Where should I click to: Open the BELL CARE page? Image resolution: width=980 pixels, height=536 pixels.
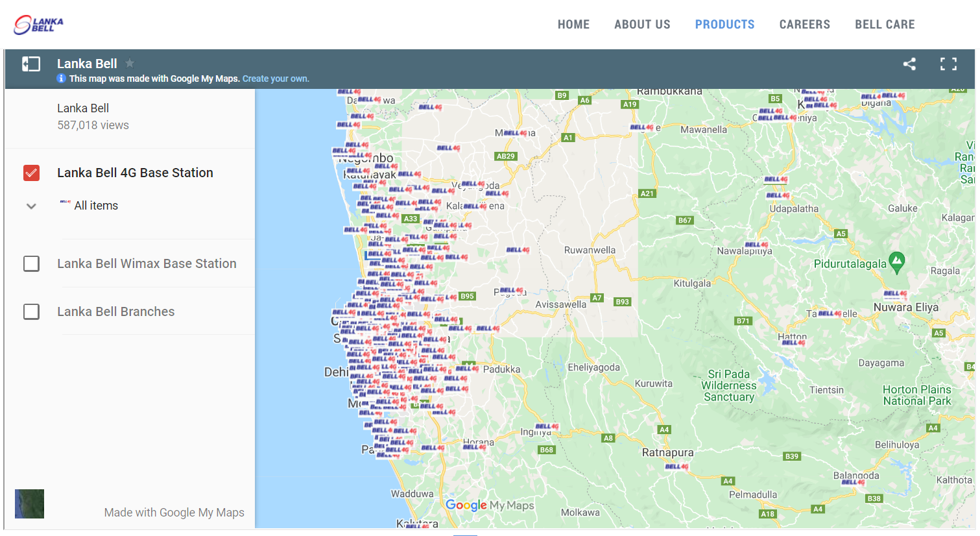pyautogui.click(x=885, y=25)
